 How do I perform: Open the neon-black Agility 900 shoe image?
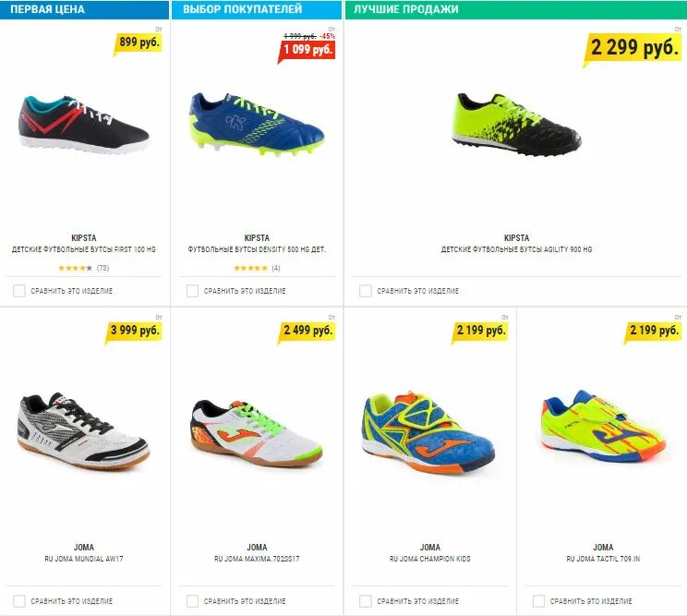pos(516,125)
